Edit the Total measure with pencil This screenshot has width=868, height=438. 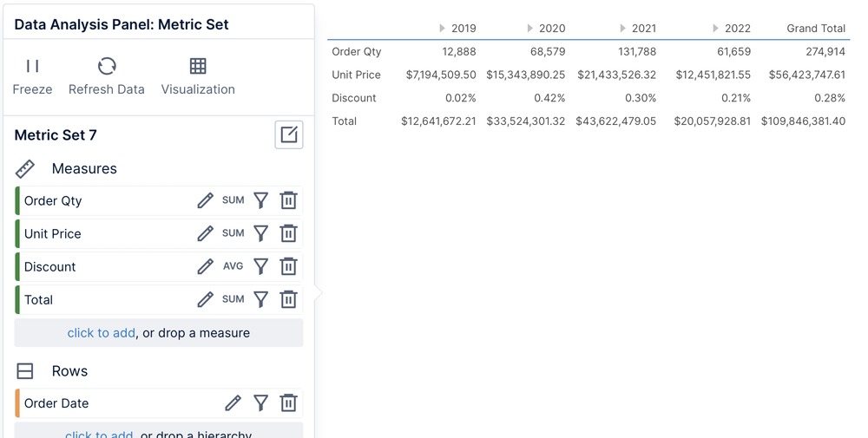point(206,300)
